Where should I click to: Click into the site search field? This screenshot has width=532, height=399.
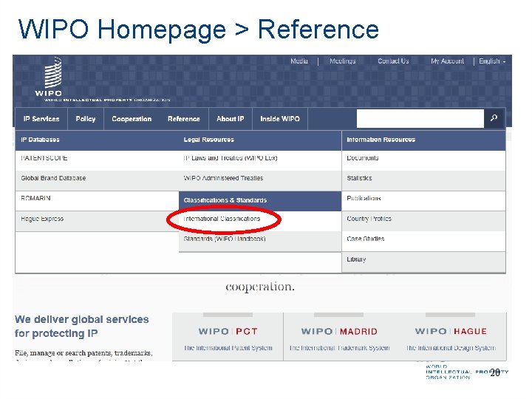point(420,118)
